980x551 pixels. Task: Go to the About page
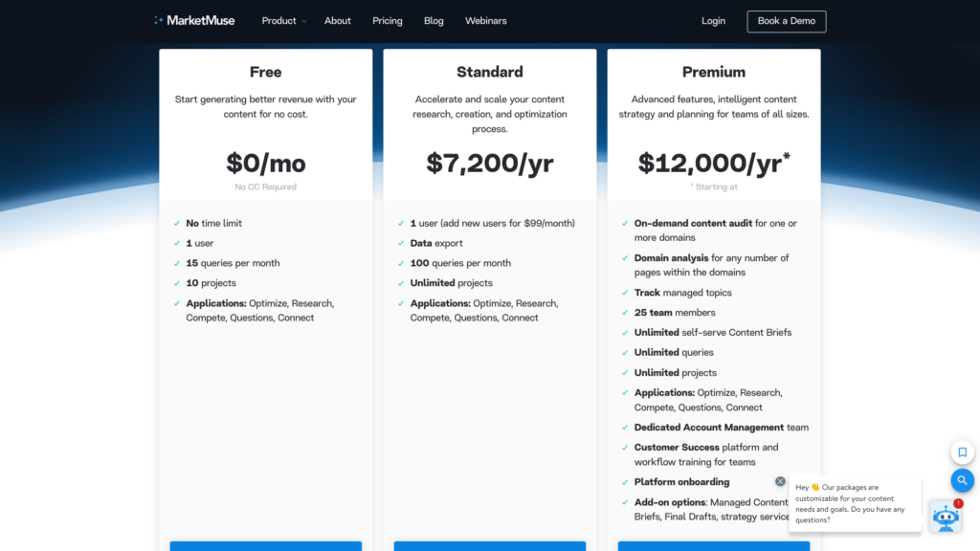338,21
